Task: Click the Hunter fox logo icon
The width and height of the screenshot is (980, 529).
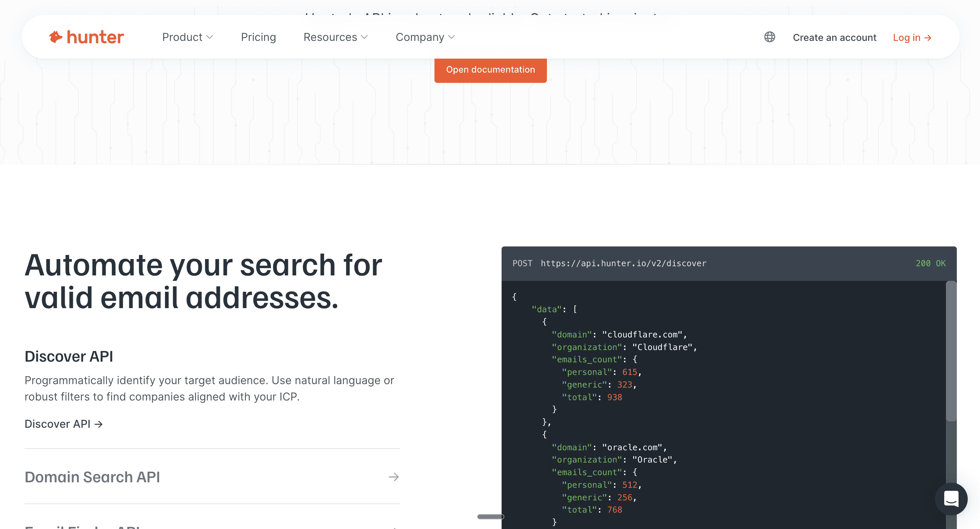Action: [56, 37]
